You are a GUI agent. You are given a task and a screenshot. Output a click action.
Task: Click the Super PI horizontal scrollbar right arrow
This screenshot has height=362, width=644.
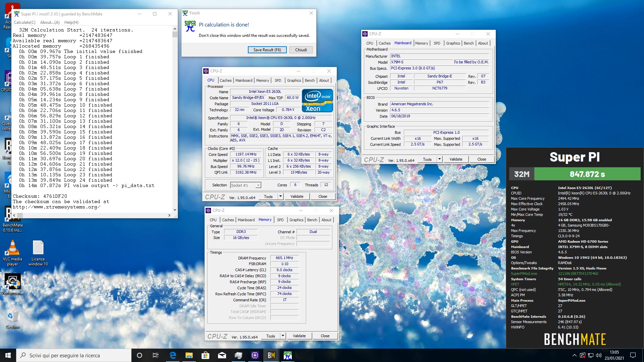tap(169, 215)
